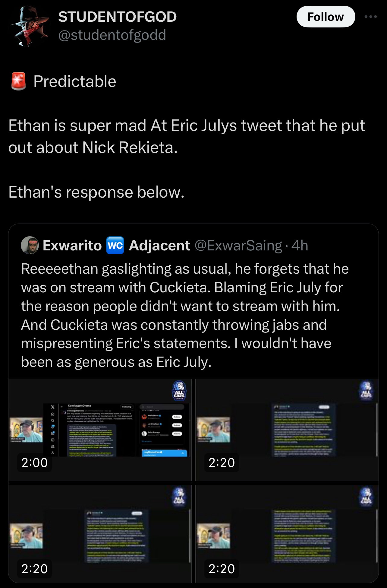Viewport: 387px width, 588px height.
Task: Play the top-right video marked 2:20
Action: (287, 430)
